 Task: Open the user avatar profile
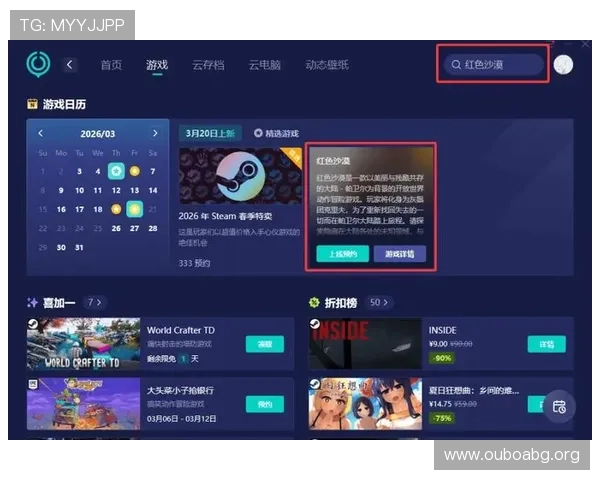(563, 65)
